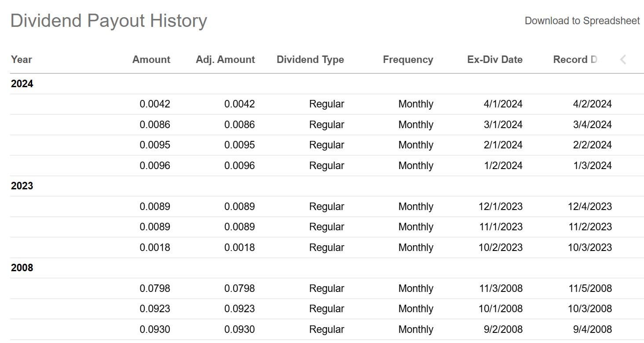
Task: Select record date 11/5/2008
Action: tap(590, 288)
